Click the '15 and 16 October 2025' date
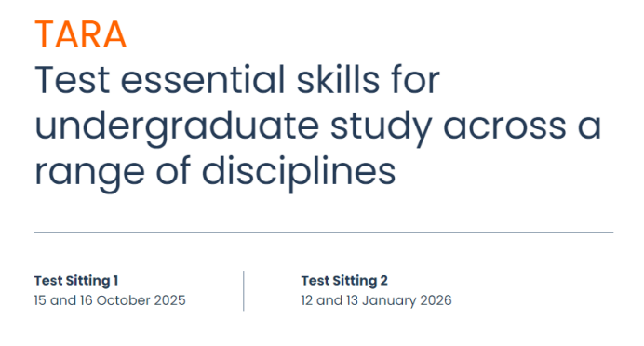Screen dimensions: 644x346 point(110,300)
